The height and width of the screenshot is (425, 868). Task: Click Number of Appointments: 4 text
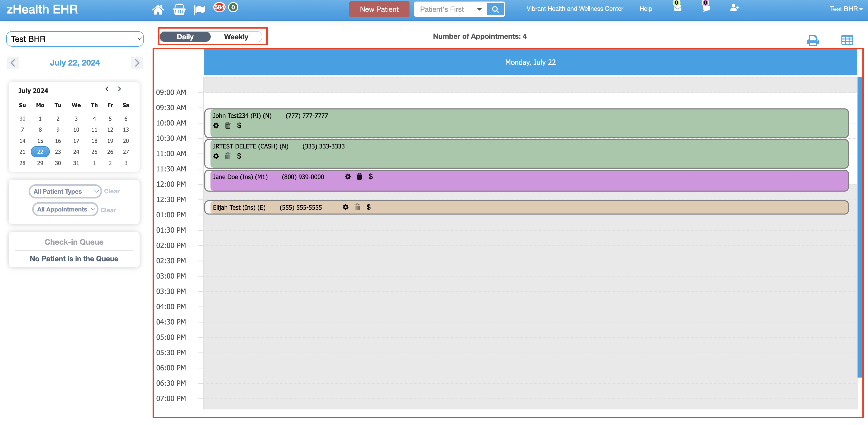coord(479,36)
